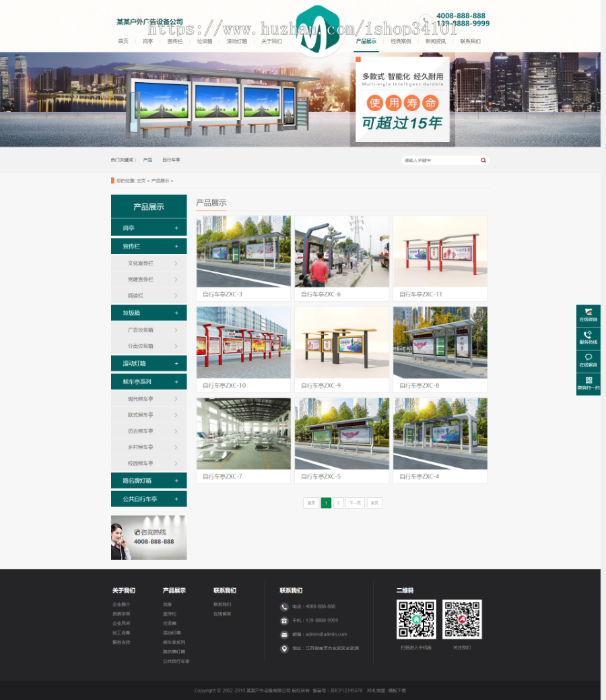Open product card 自行车亭ZXC-7
The width and height of the screenshot is (606, 700).
244,441
